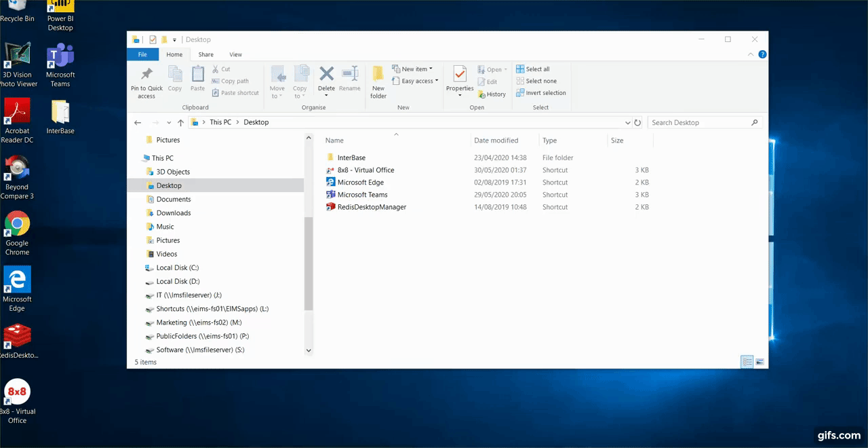The width and height of the screenshot is (868, 448).
Task: Open Local Disk (D:) in navigation pane
Action: 177,282
